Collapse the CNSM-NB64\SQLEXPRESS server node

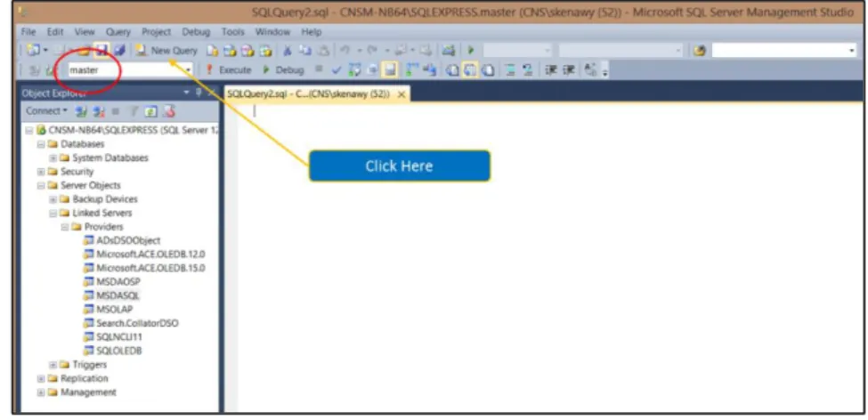click(x=28, y=131)
